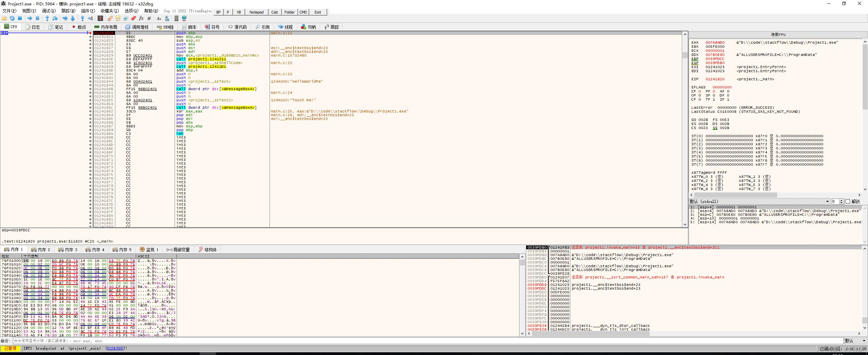Select the 局部变量 tab
This screenshot has height=355, width=868.
[x=178, y=250]
